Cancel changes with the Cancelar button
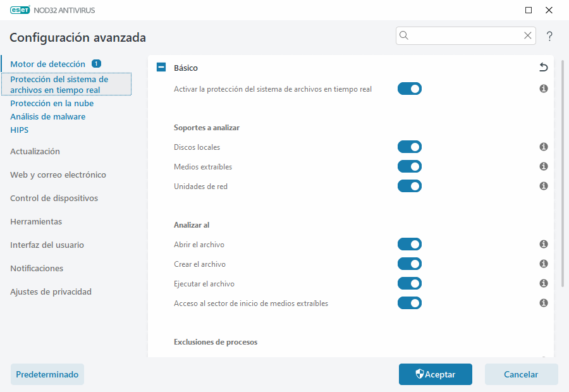569x392 pixels. click(x=521, y=374)
